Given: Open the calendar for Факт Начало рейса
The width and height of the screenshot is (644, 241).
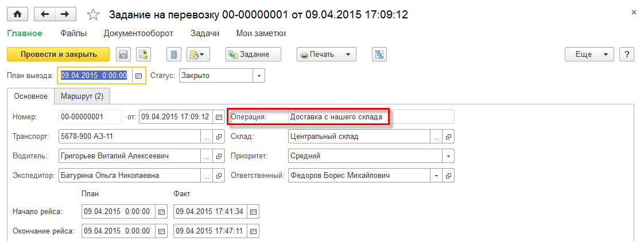Looking at the screenshot, I should click(x=253, y=212).
